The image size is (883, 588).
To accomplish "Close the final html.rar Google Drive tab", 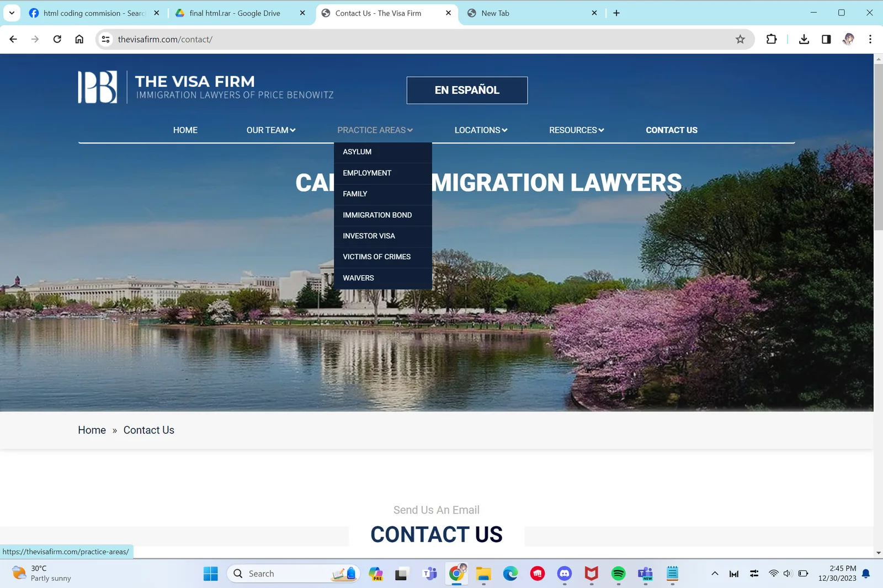I will [302, 13].
